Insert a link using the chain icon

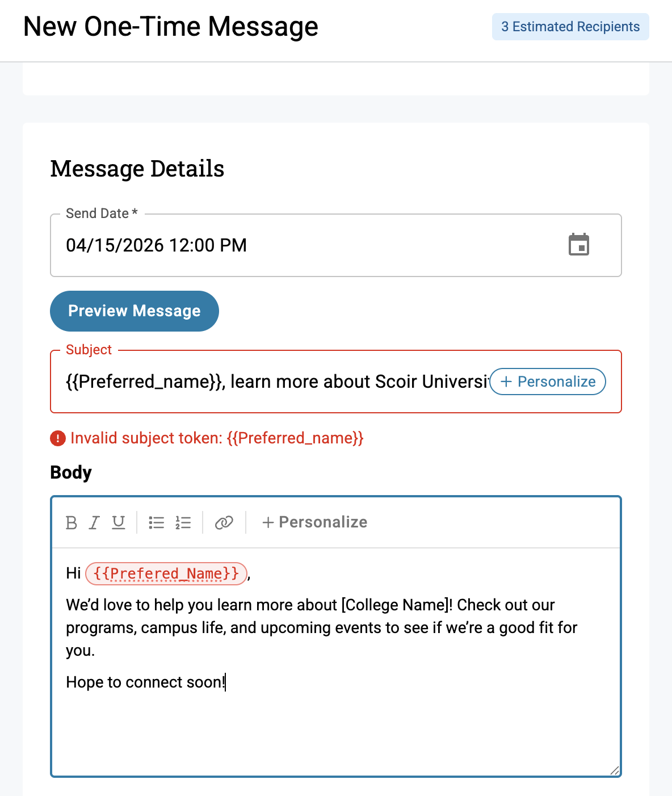(224, 522)
